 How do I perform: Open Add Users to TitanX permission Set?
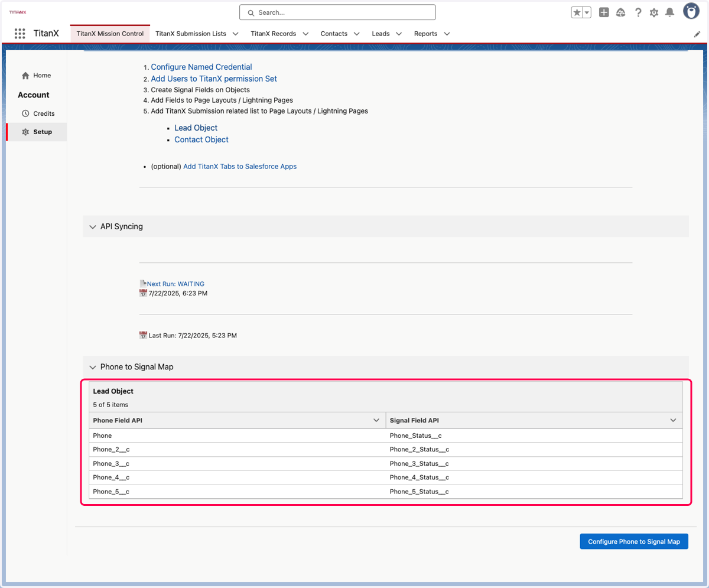(214, 79)
